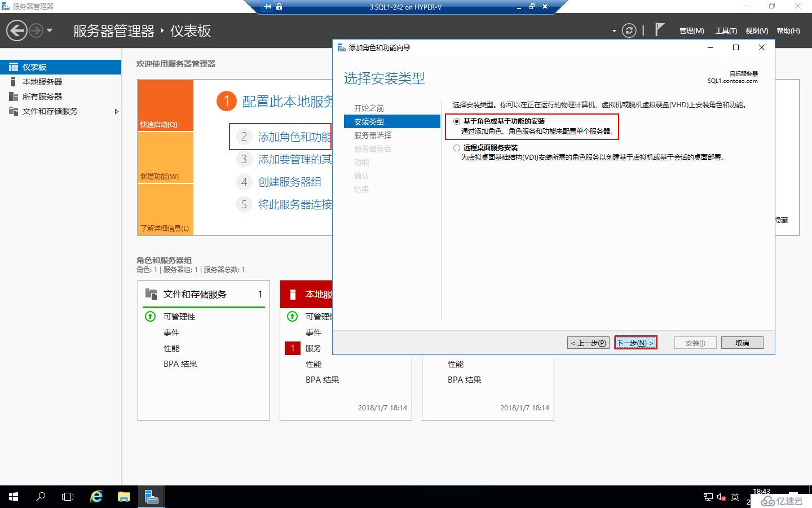Click the 仪表板 icon in sidebar

pos(14,67)
